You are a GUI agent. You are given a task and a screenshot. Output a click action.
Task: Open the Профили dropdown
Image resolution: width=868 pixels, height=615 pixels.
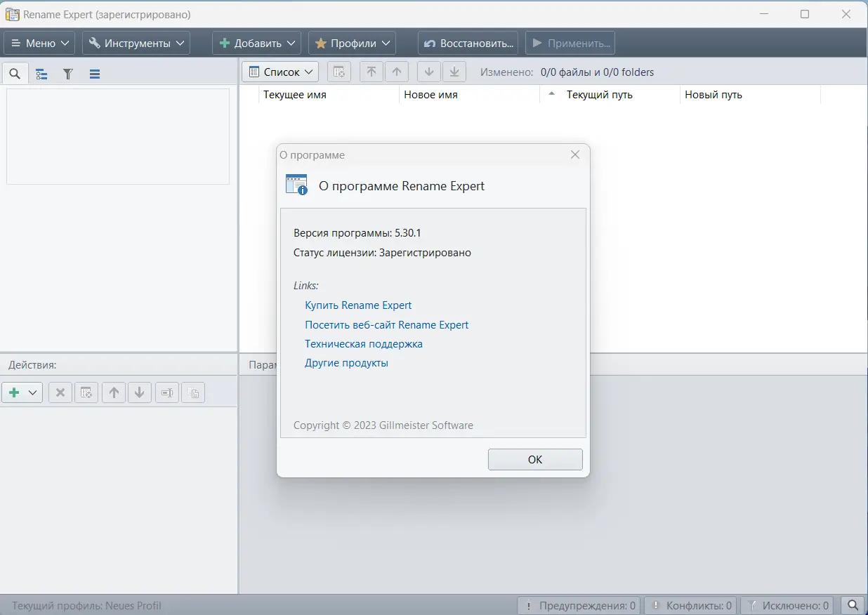click(352, 42)
